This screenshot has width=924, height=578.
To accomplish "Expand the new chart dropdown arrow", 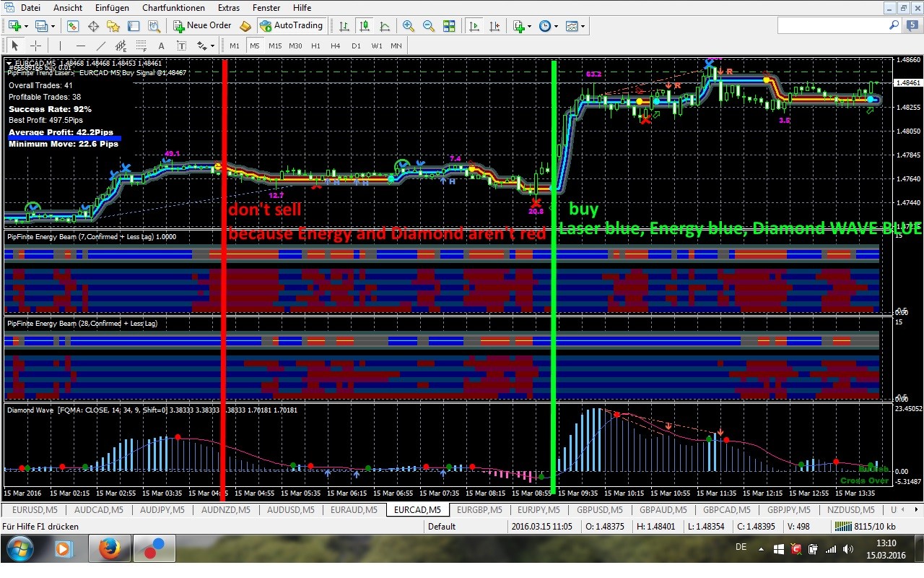I will coord(26,27).
